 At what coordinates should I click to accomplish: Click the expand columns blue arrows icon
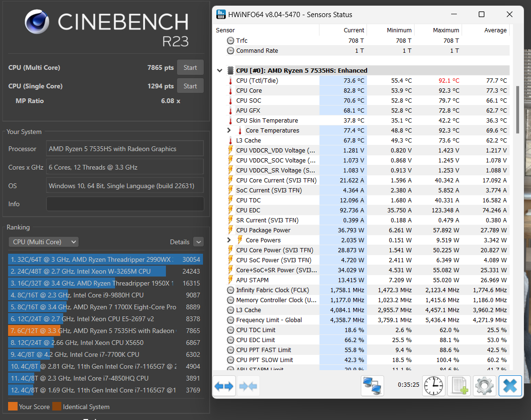click(224, 386)
